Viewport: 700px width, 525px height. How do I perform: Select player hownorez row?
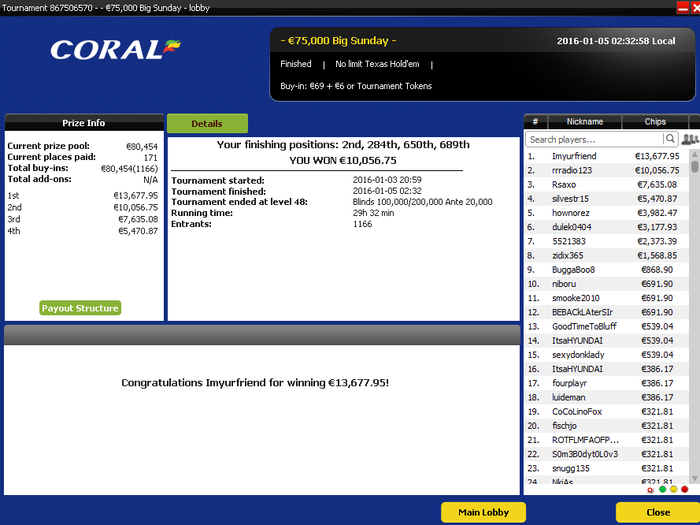607,213
